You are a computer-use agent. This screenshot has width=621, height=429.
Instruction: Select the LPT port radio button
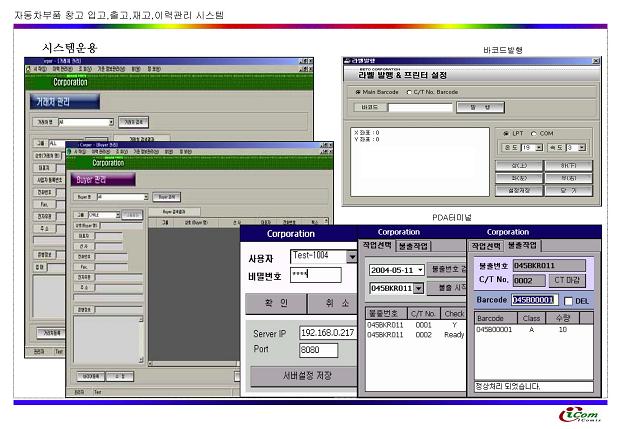(x=505, y=133)
